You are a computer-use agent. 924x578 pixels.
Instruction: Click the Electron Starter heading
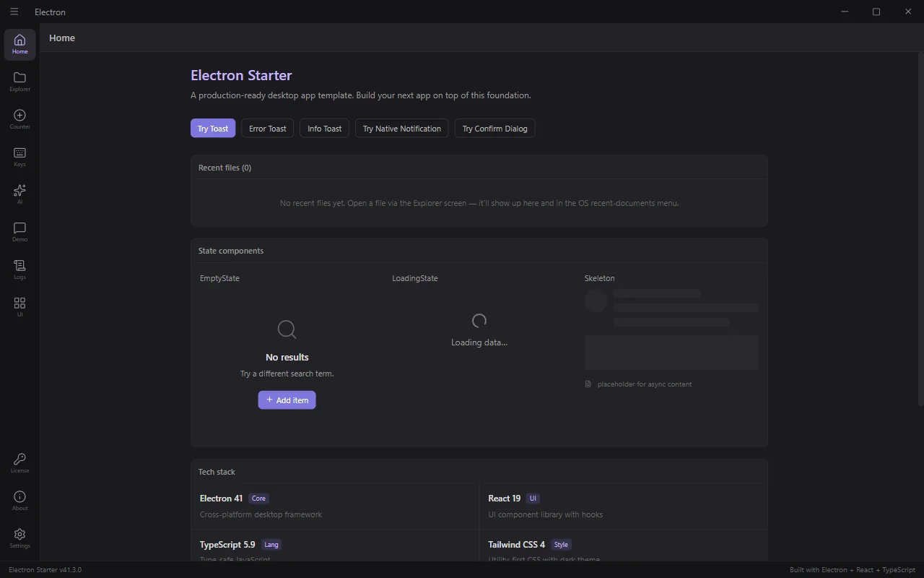point(241,75)
